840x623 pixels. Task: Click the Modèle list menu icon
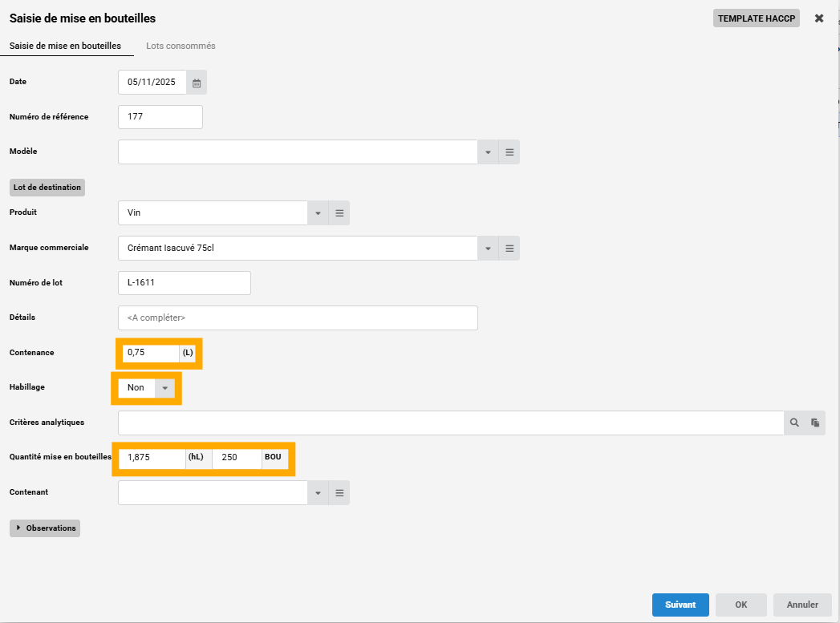click(509, 152)
